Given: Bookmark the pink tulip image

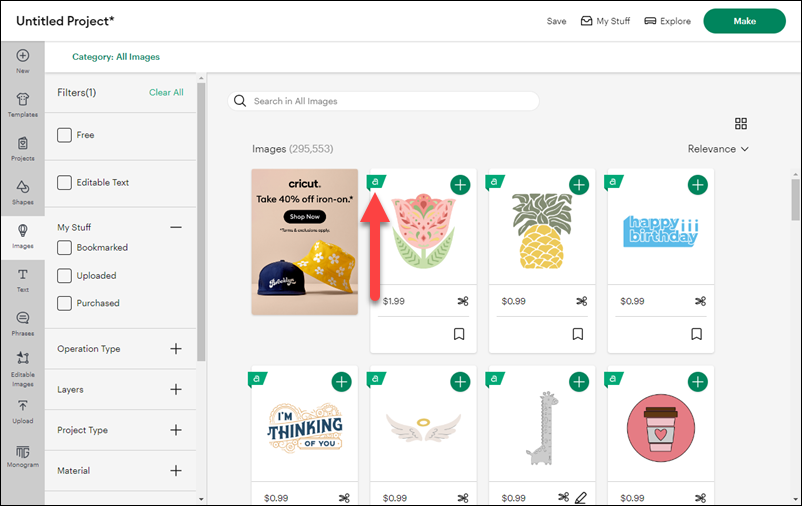Looking at the screenshot, I should (x=459, y=334).
